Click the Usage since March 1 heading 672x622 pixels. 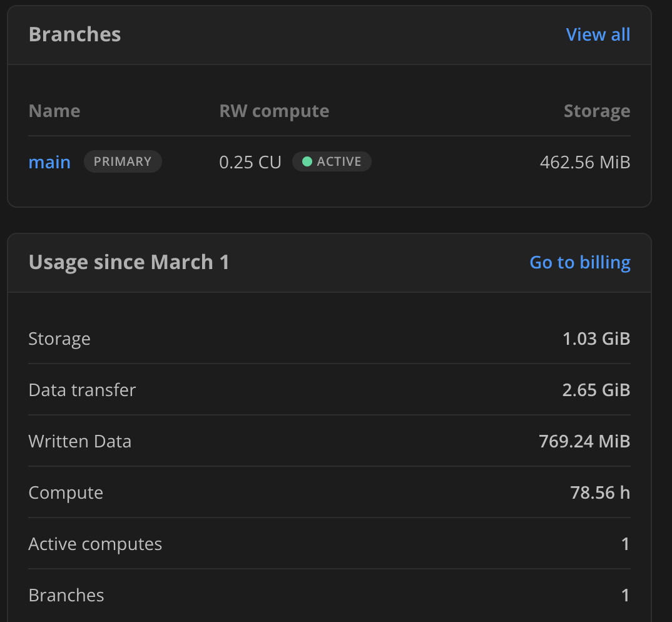[129, 262]
